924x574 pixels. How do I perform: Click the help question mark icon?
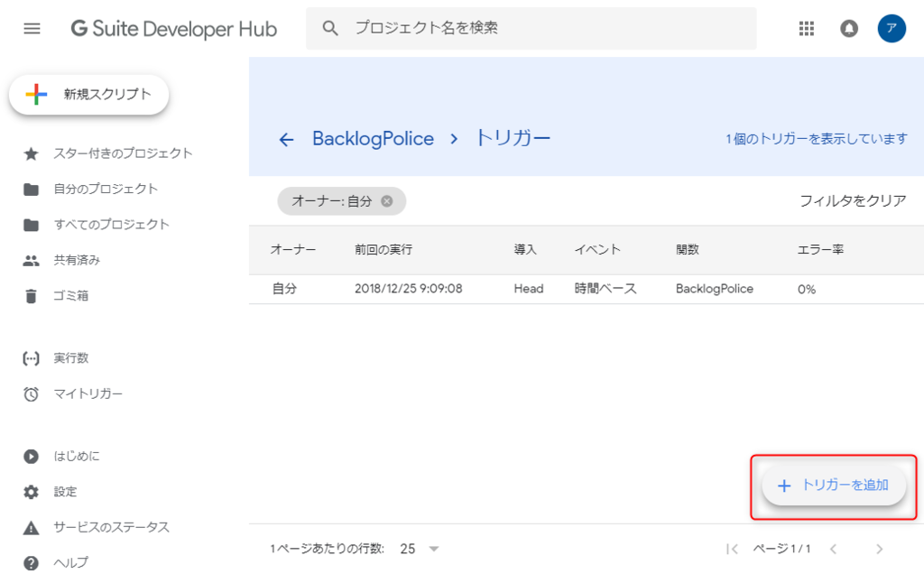tap(31, 563)
